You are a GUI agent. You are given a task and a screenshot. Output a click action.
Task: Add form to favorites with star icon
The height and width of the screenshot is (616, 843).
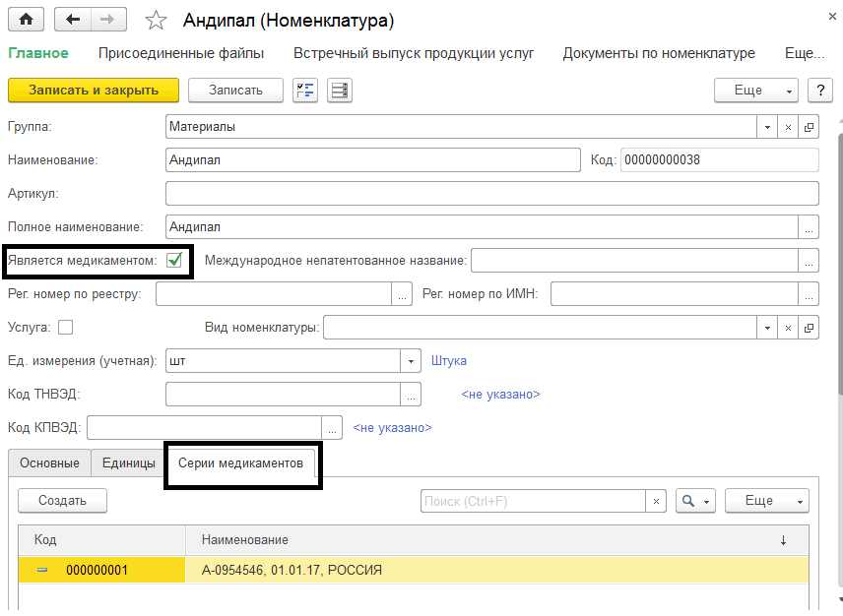click(x=156, y=20)
